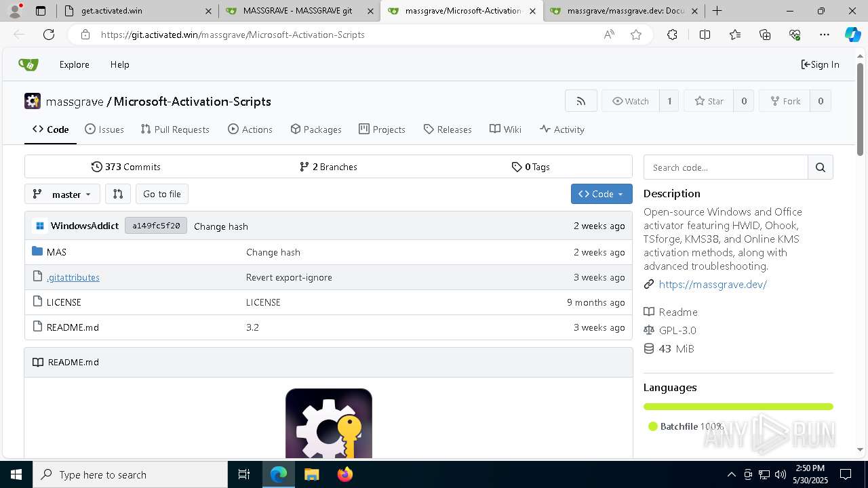The width and height of the screenshot is (868, 488).
Task: Open the Releases tab
Action: click(448, 129)
